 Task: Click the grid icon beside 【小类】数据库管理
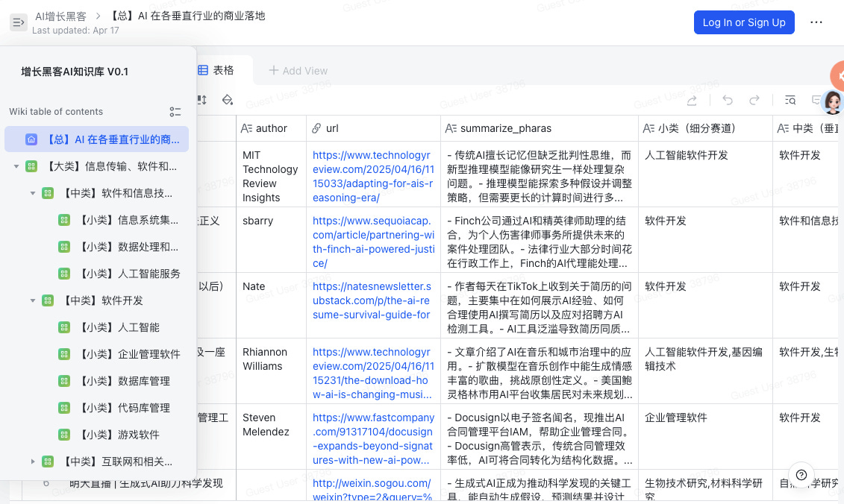coord(64,381)
